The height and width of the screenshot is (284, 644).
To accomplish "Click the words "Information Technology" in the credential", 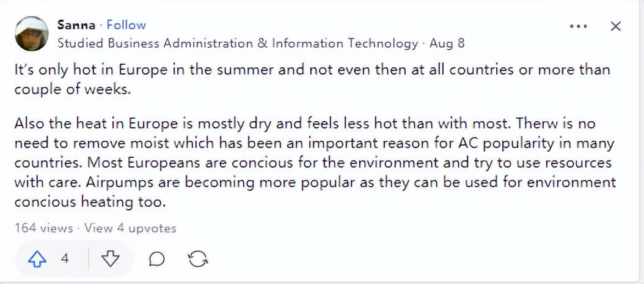I will (345, 43).
